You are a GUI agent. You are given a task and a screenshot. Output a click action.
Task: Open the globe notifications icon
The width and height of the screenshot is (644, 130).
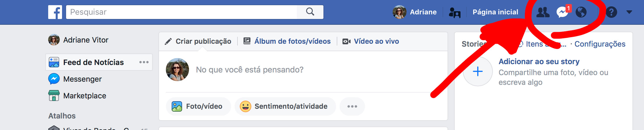tap(581, 12)
